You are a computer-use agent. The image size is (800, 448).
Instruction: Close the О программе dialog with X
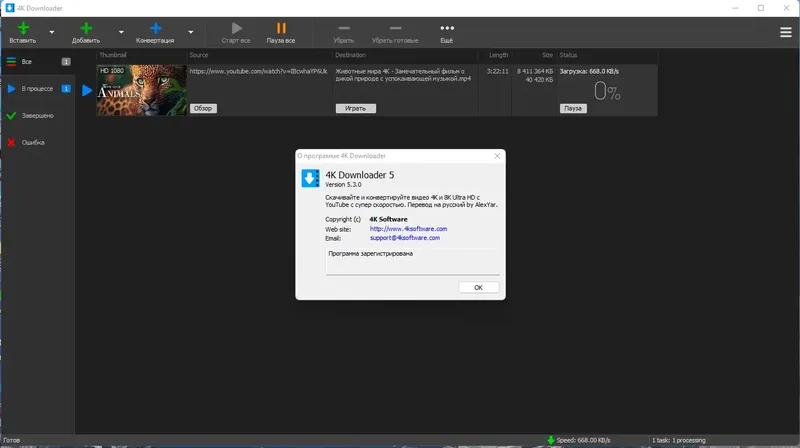click(497, 156)
